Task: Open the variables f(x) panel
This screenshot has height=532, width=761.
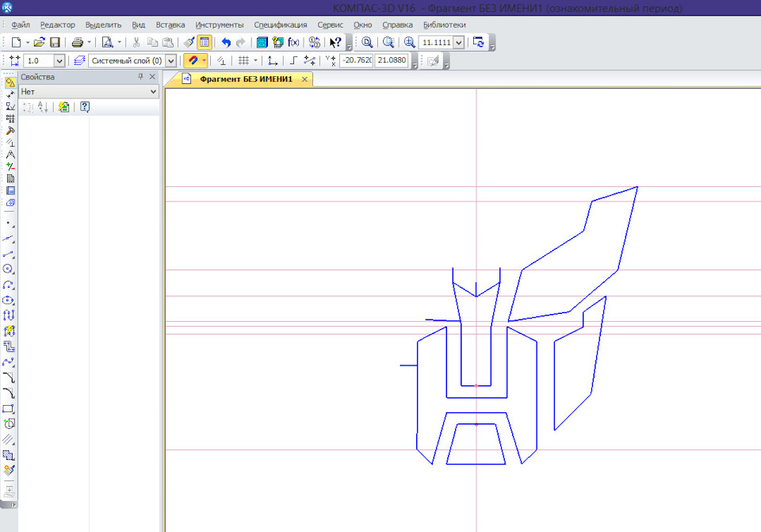Action: coord(293,43)
